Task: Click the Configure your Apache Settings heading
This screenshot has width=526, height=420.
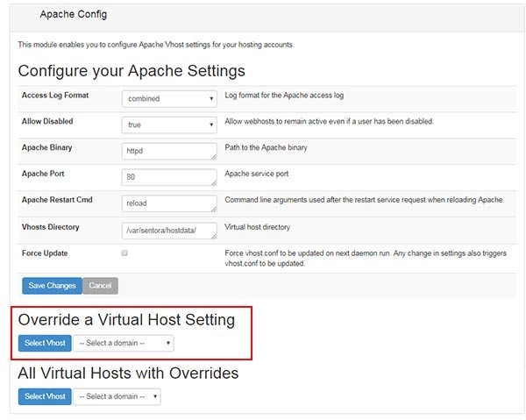Action: click(x=131, y=71)
